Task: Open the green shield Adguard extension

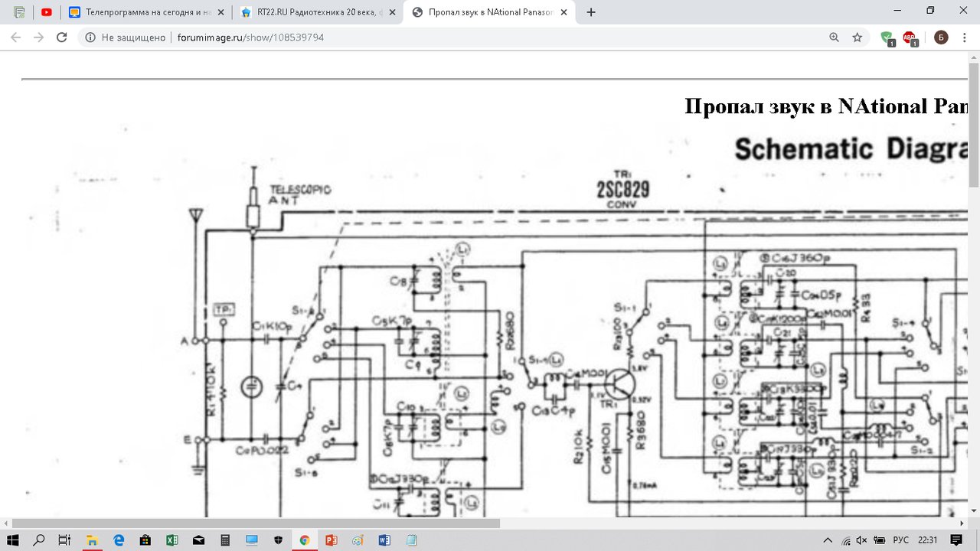Action: pyautogui.click(x=887, y=37)
